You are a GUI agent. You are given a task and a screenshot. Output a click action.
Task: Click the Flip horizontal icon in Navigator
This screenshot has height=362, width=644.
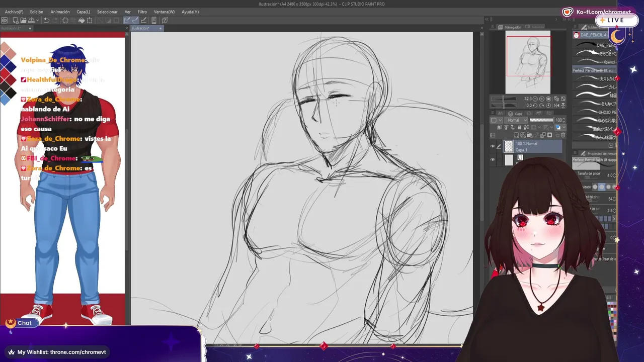[556, 106]
